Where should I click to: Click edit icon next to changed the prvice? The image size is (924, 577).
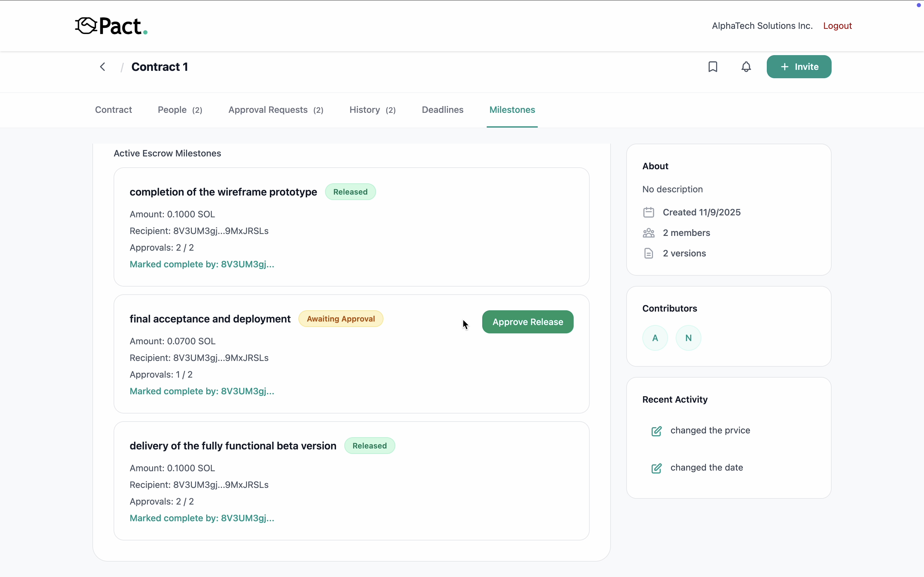coord(656,431)
